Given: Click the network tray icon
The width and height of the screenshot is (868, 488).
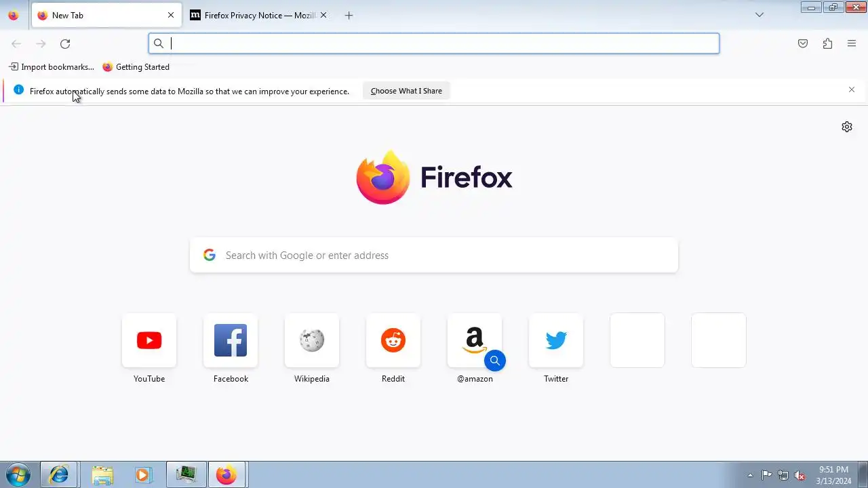Looking at the screenshot, I should (x=783, y=476).
